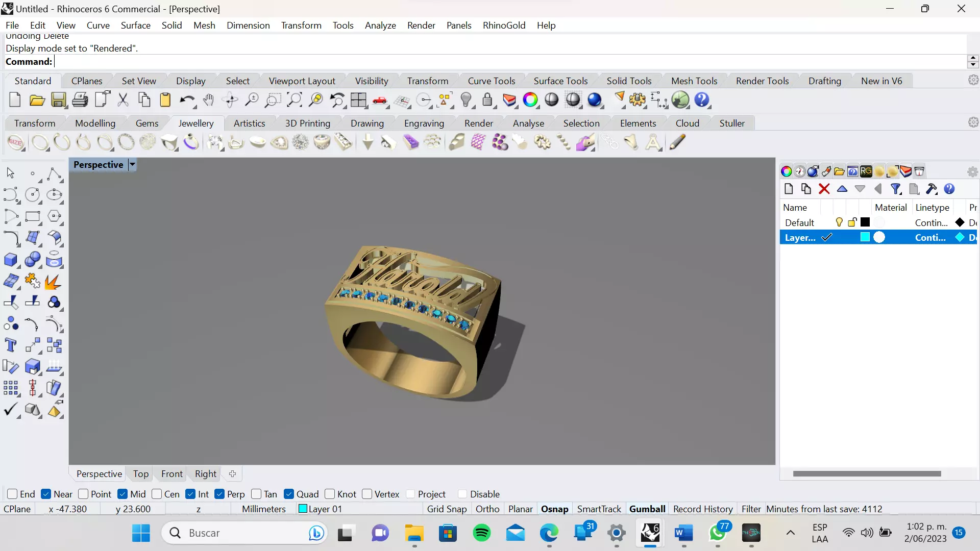This screenshot has height=551, width=980.
Task: Select the Zoom Extents icon
Action: point(295,100)
